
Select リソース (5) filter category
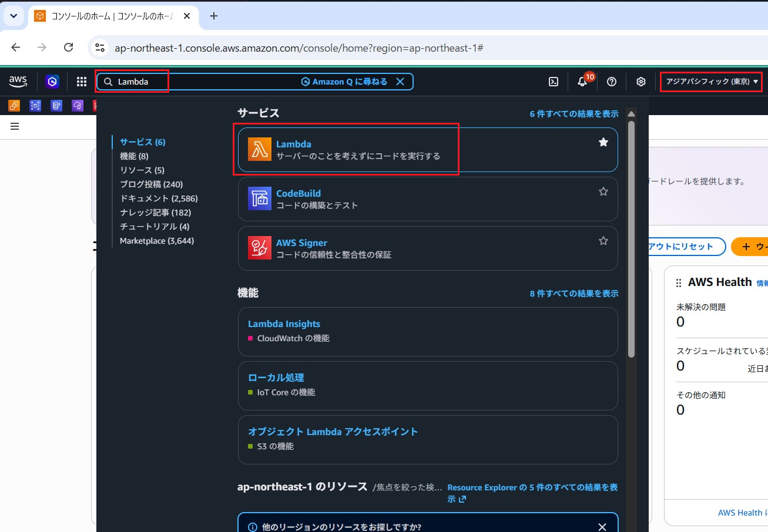coord(142,170)
